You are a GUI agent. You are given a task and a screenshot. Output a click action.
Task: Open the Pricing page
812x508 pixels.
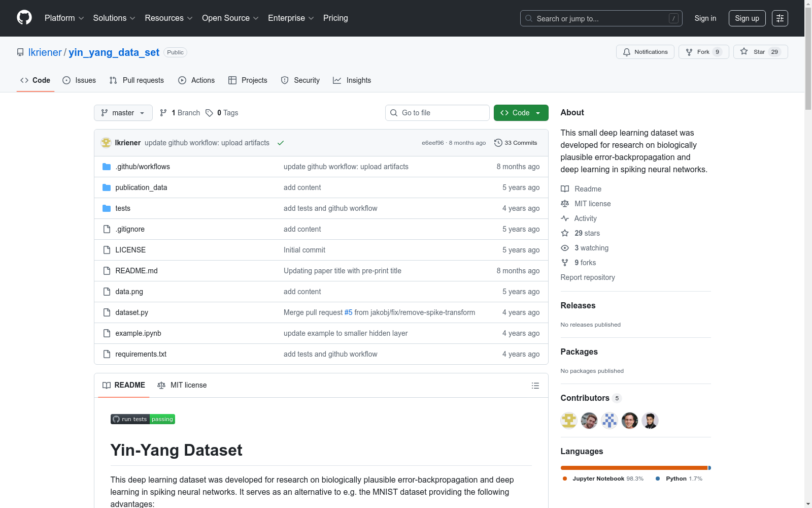[335, 18]
